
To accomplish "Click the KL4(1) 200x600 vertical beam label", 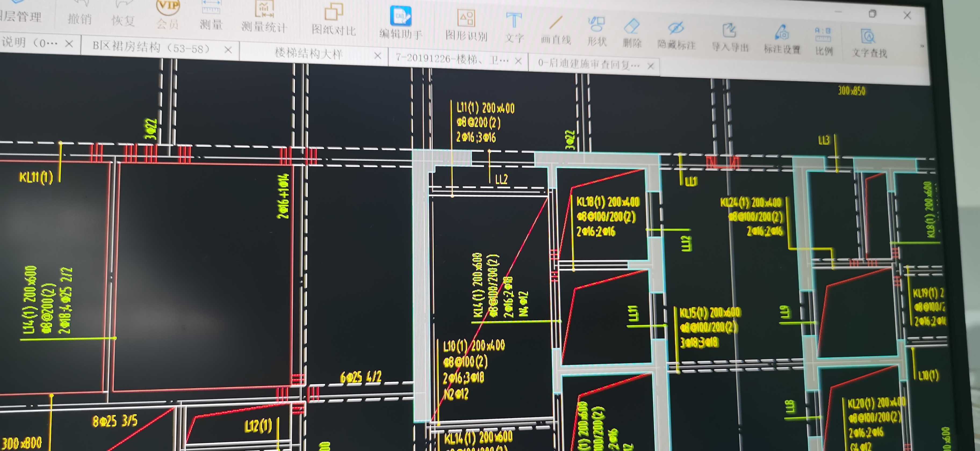I will point(477,285).
